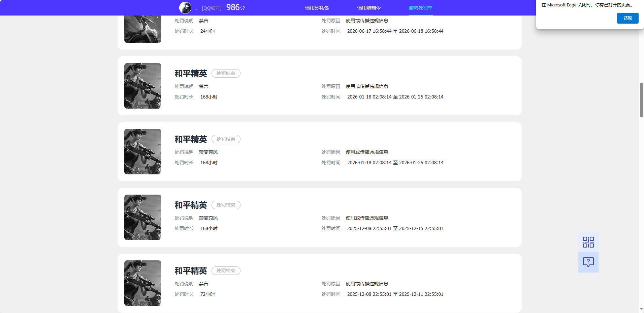
Task: Click the 72小时 duration value
Action: click(x=208, y=294)
